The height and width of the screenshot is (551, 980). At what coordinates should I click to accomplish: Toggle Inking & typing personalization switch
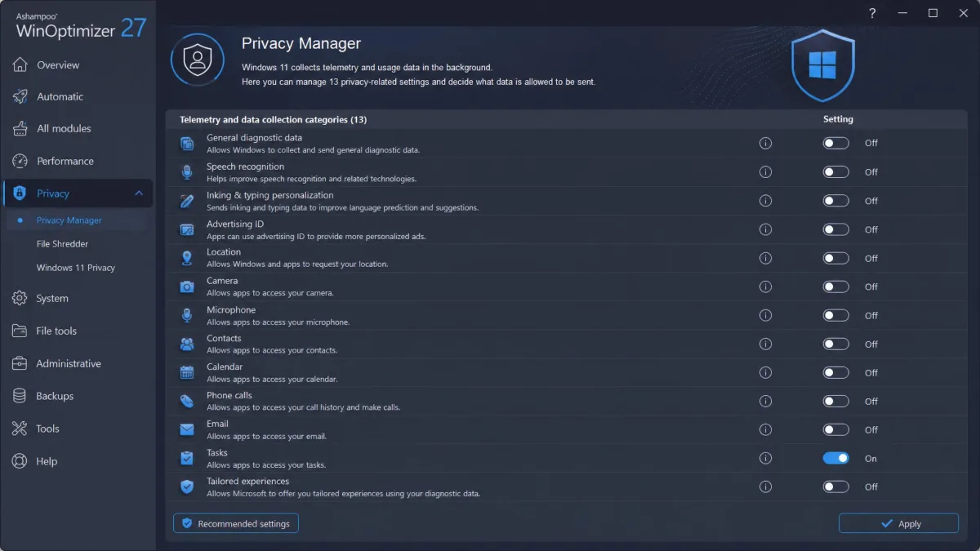pyautogui.click(x=835, y=201)
